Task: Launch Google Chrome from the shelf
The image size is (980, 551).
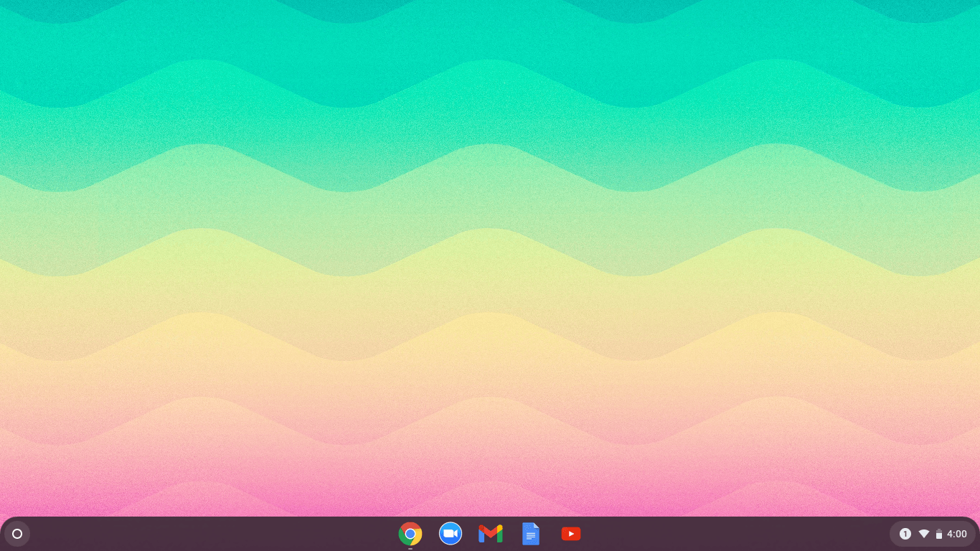Action: click(x=410, y=534)
